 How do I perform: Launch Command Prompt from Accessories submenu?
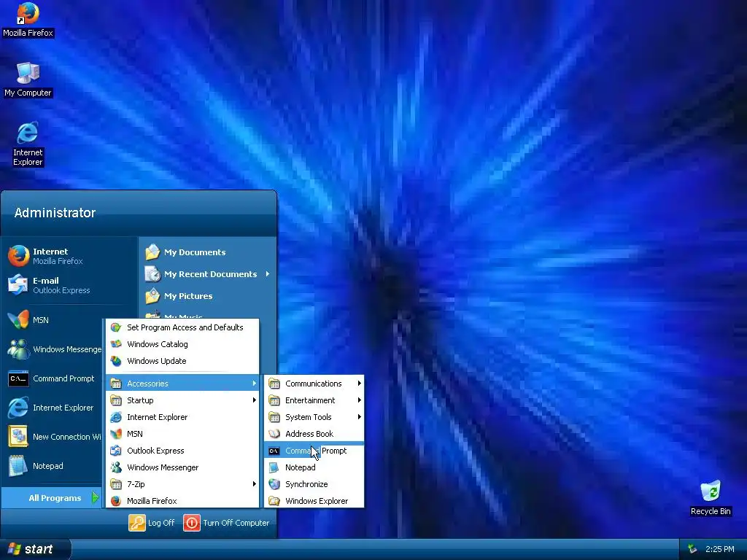point(314,451)
